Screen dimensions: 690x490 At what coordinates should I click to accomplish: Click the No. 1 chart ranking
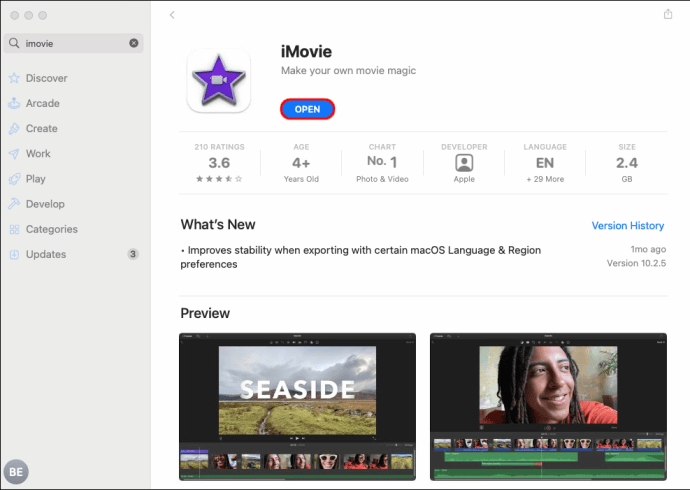382,161
